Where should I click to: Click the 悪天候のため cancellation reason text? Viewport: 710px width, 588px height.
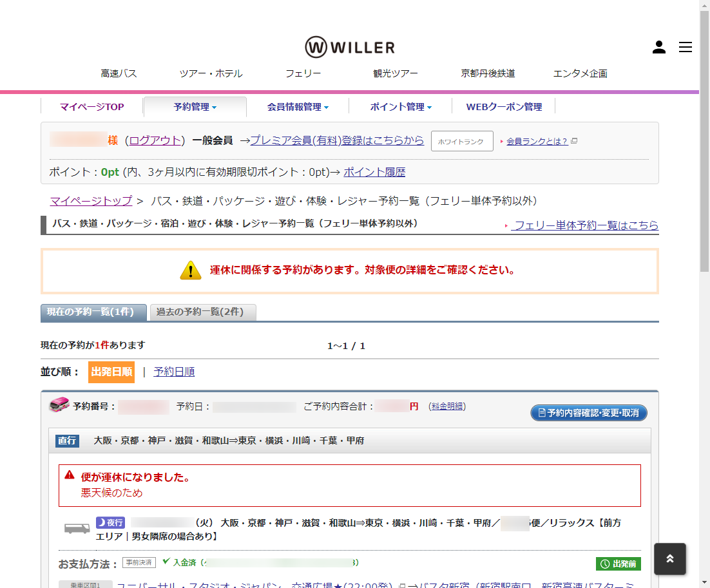pos(111,493)
